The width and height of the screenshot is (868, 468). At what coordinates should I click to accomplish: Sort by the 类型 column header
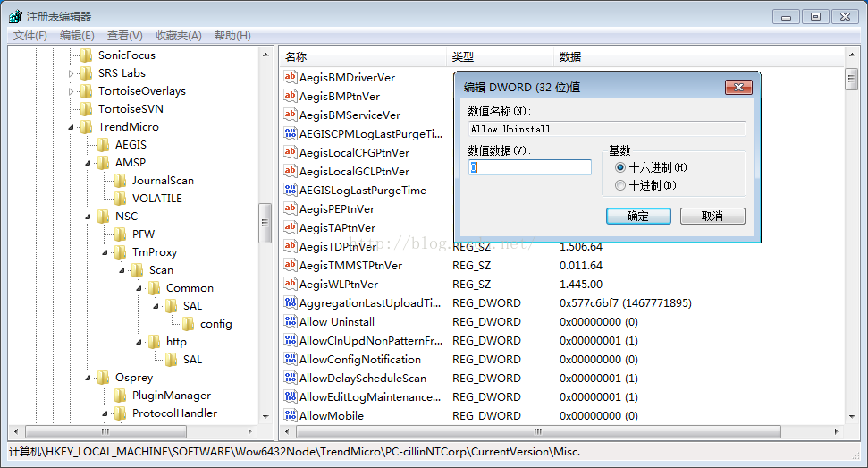coord(500,56)
